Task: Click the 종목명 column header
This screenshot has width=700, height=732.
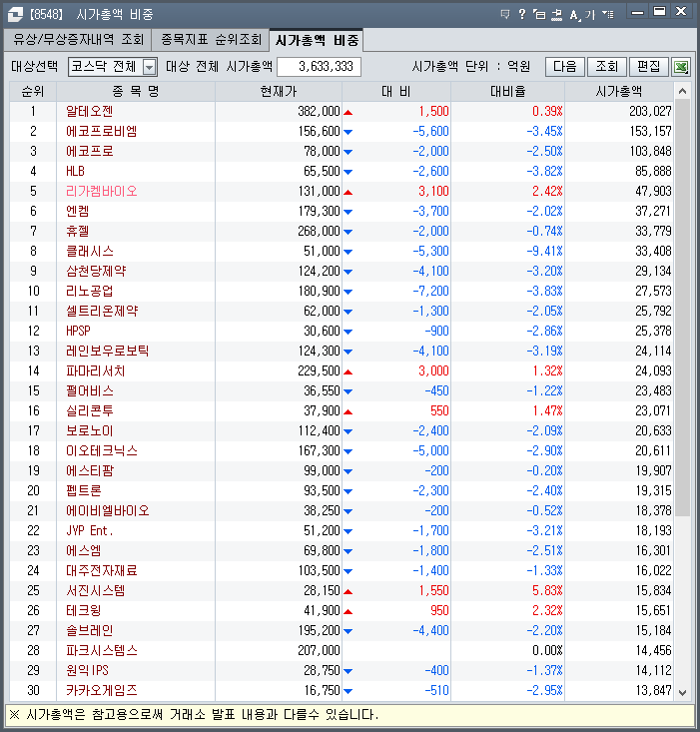Action: click(136, 91)
